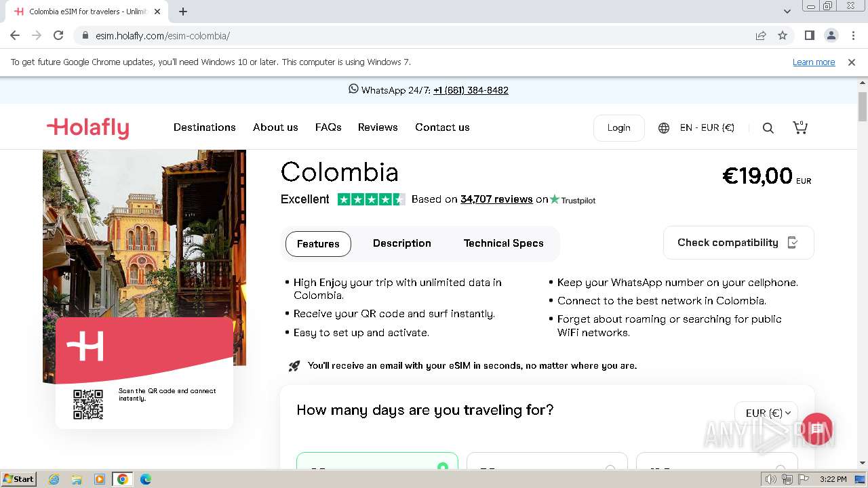Open Windows Media Player from taskbar
Viewport: 868px width, 488px height.
pos(100,479)
